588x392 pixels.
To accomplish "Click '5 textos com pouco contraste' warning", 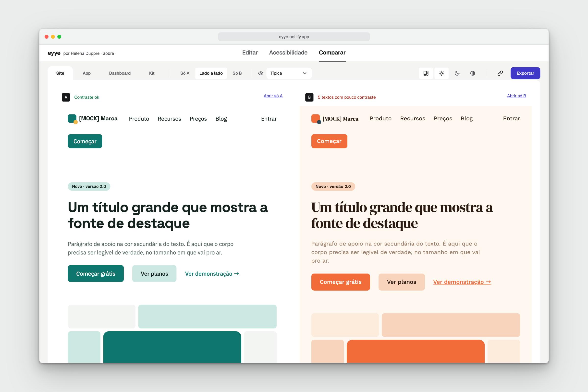I will click(346, 97).
